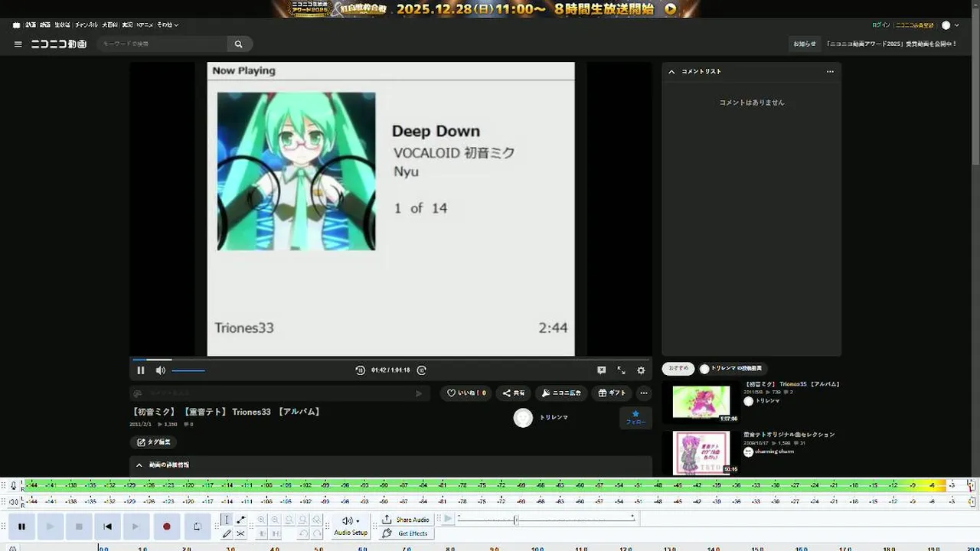
Task: Click Audacity Stop button
Action: [x=79, y=527]
